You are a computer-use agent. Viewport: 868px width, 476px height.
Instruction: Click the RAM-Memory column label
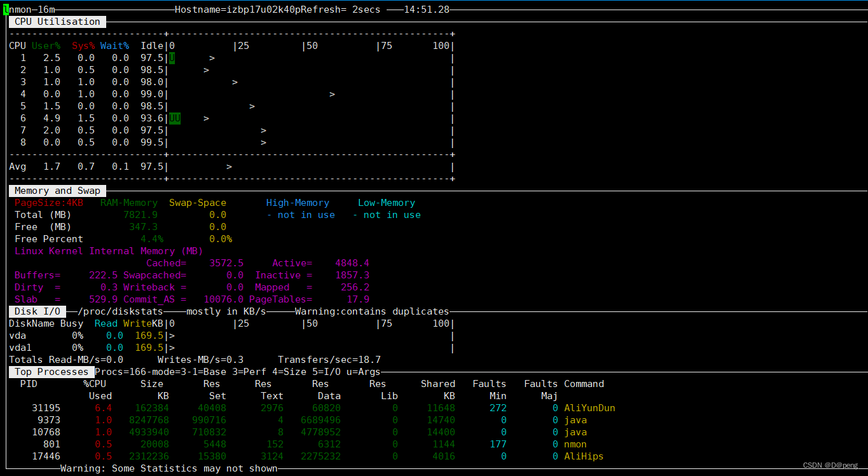point(129,203)
